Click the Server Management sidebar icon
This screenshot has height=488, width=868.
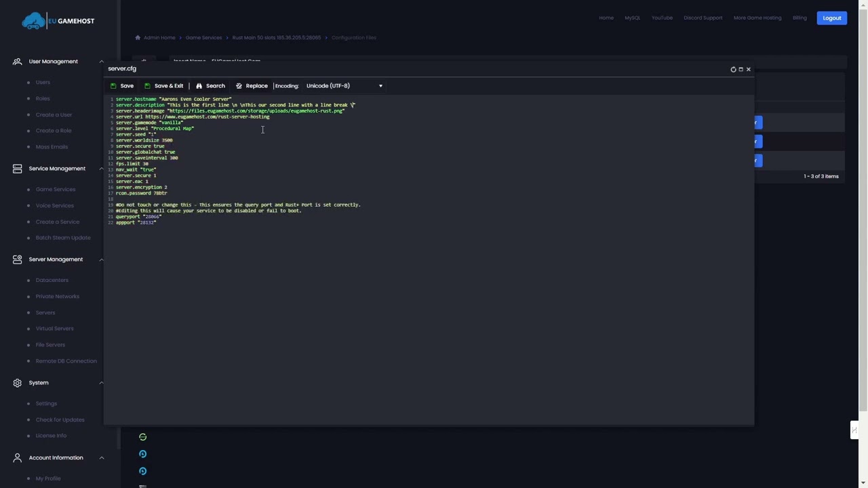pos(17,260)
